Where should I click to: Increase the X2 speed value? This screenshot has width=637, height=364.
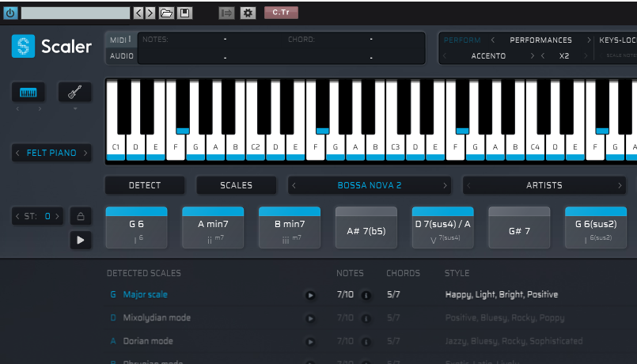586,56
